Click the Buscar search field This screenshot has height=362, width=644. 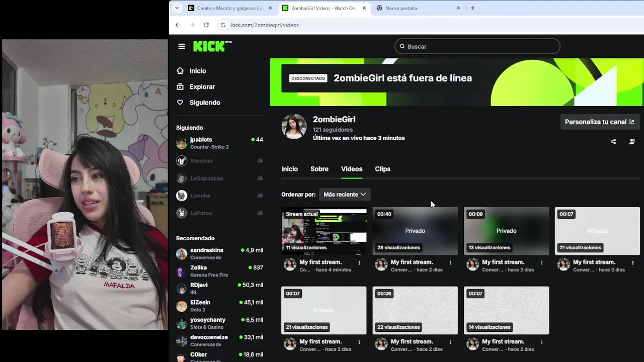[x=477, y=46]
